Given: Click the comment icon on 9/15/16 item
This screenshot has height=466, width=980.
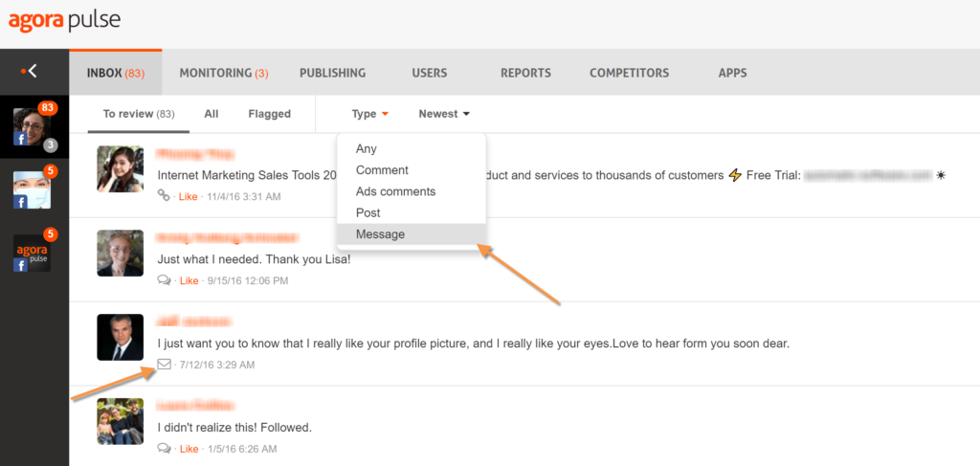Looking at the screenshot, I should click(165, 280).
